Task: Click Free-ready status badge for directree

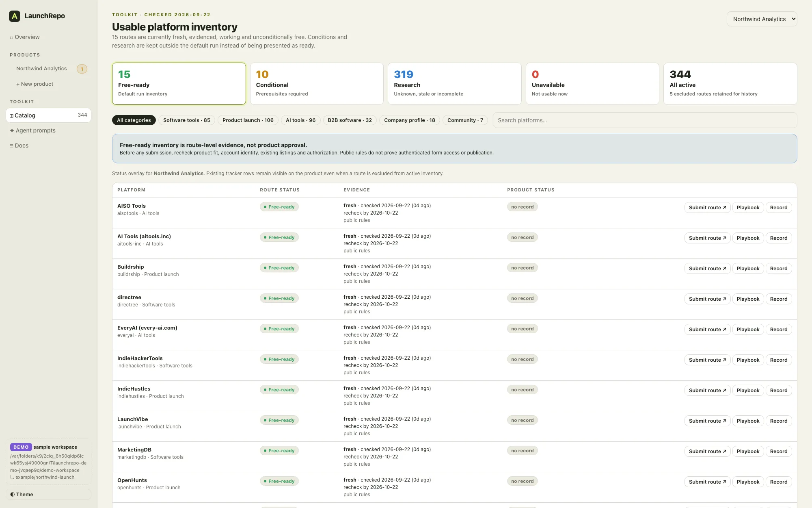Action: coord(279,298)
